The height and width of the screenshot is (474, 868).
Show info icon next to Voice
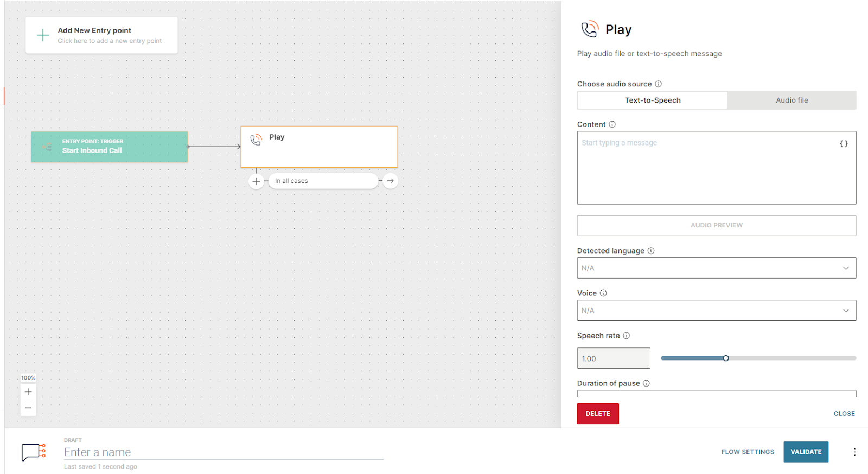coord(603,293)
